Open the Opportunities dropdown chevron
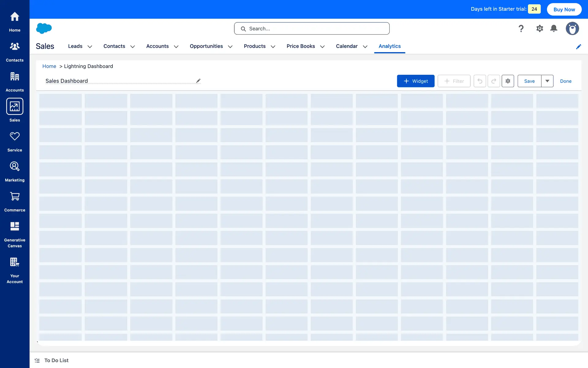This screenshot has width=588, height=368. click(x=230, y=47)
